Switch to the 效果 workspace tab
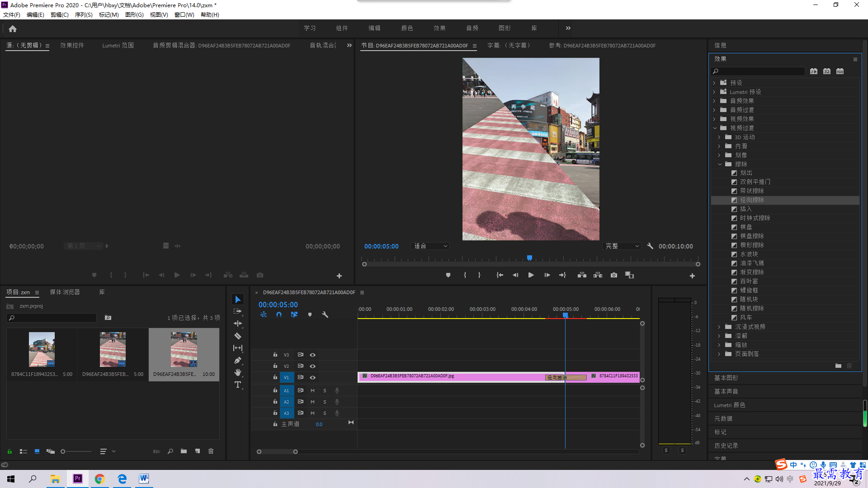868x488 pixels. pos(439,28)
